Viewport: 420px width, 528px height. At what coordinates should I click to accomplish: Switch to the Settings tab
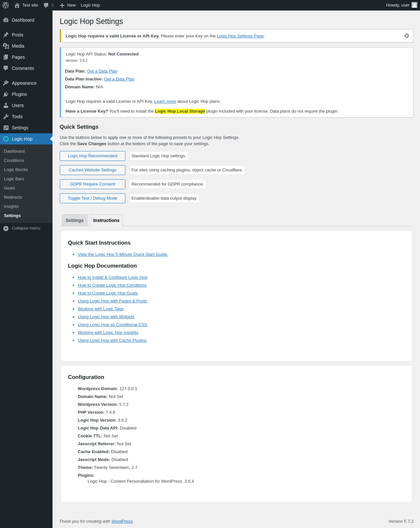pos(74,220)
